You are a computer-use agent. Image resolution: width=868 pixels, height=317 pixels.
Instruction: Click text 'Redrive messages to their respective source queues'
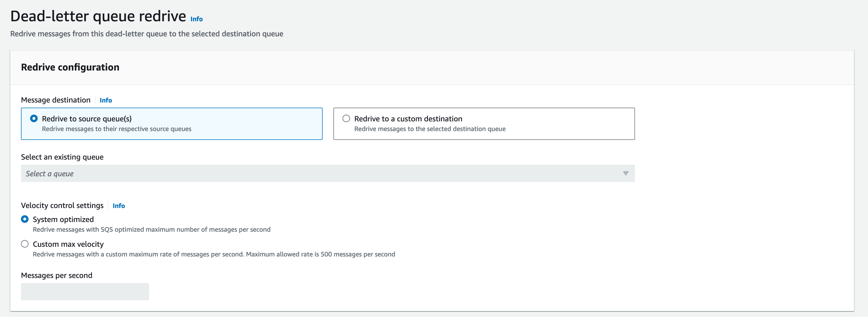pyautogui.click(x=117, y=129)
